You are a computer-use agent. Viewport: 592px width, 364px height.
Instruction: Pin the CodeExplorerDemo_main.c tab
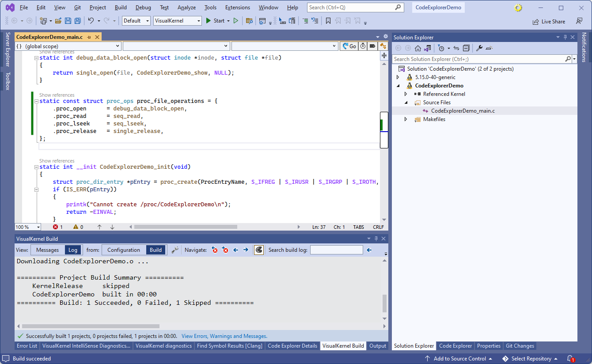tap(89, 37)
